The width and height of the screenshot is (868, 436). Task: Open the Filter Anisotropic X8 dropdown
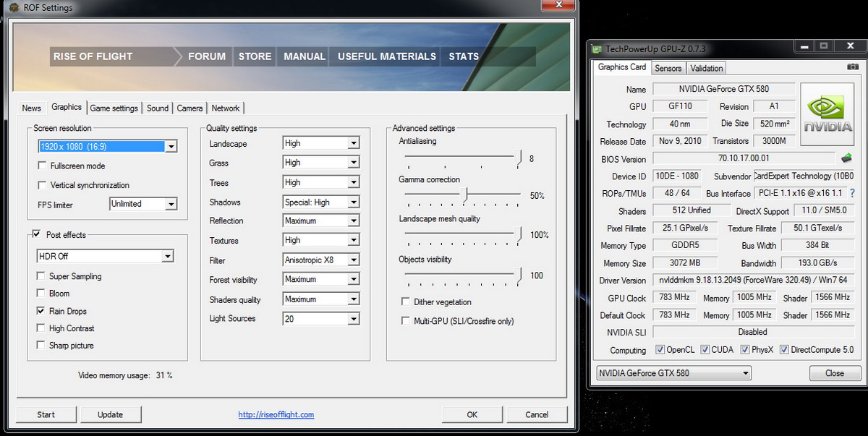(x=321, y=260)
